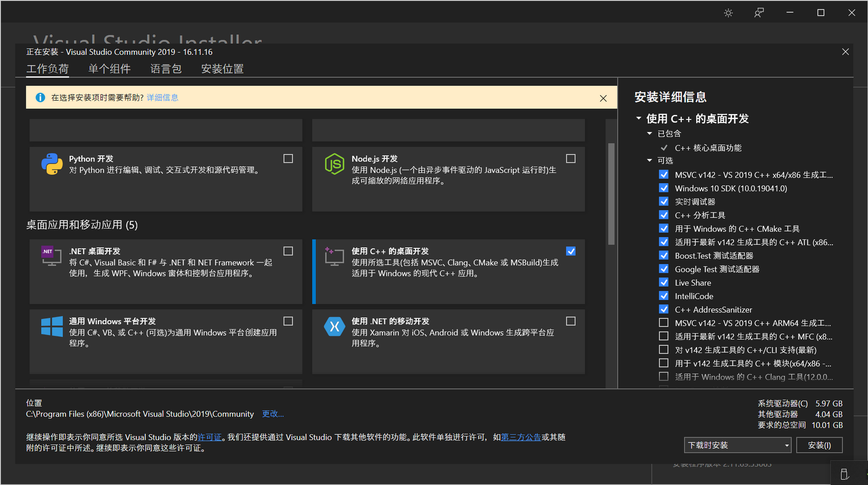Viewport: 868px width, 485px height.
Task: Open the 语言包 tab
Action: (166, 69)
